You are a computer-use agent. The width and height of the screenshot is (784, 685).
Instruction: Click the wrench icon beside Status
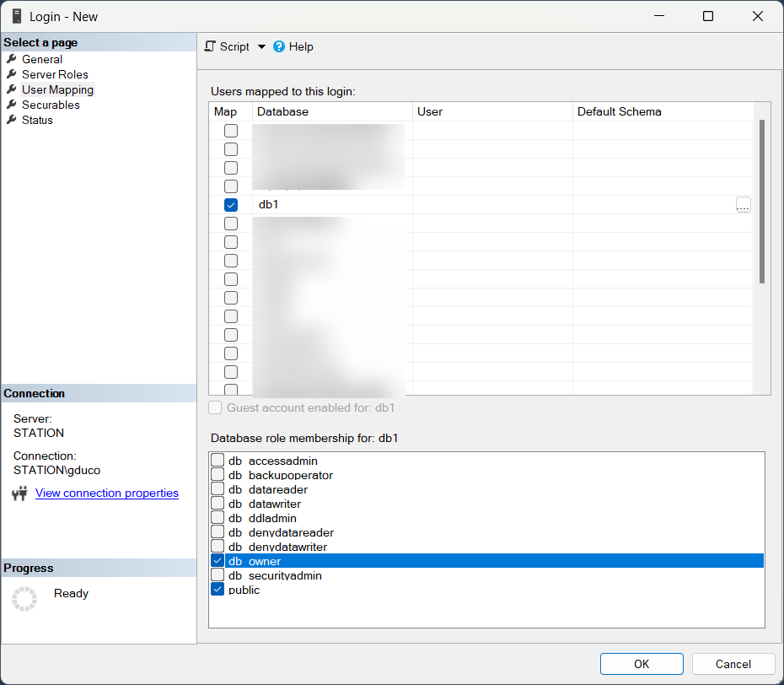tap(12, 120)
